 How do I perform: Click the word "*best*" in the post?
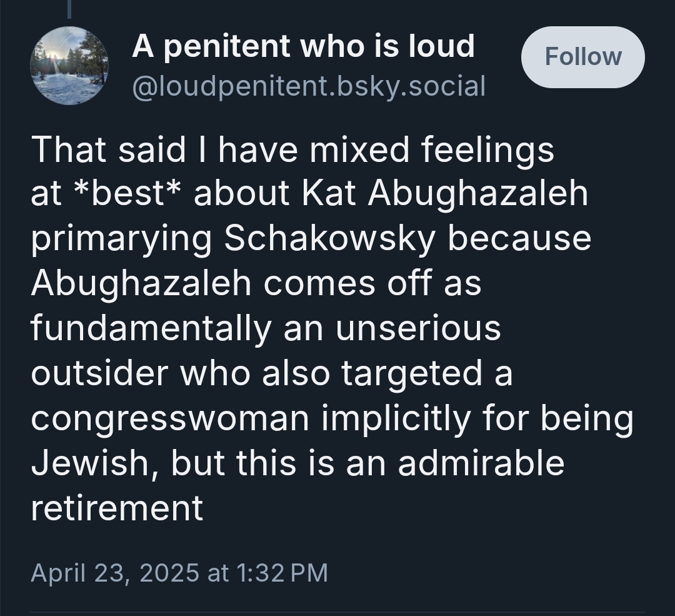pos(127,194)
